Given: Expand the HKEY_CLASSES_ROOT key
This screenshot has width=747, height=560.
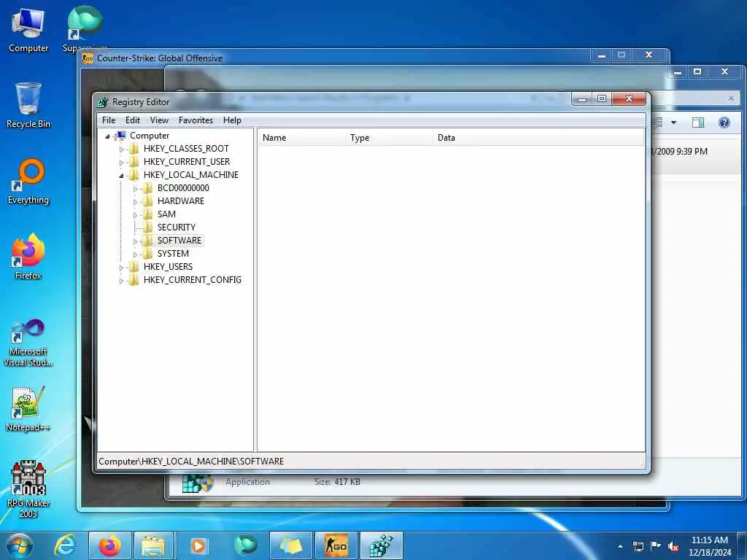Looking at the screenshot, I should 121,149.
